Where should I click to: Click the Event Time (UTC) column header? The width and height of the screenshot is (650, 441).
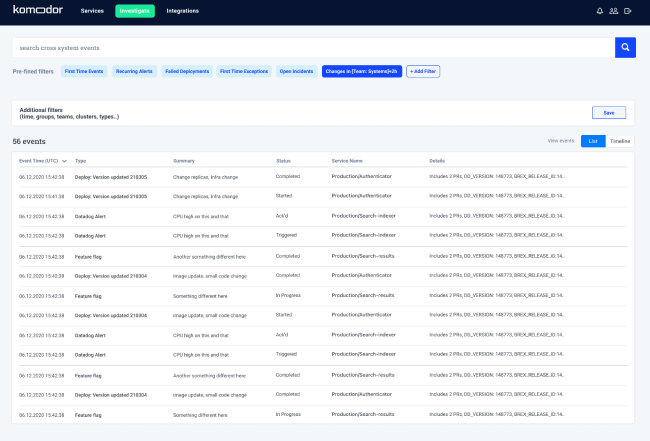tap(39, 161)
